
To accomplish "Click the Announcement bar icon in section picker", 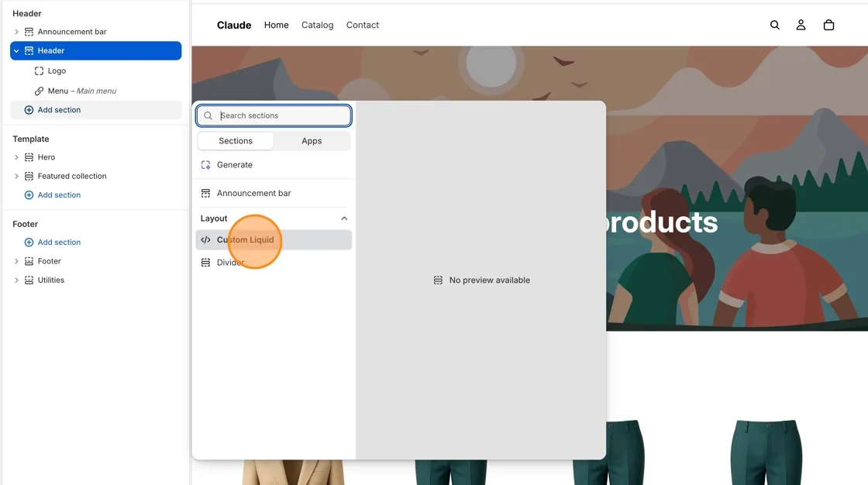I will pyautogui.click(x=205, y=193).
